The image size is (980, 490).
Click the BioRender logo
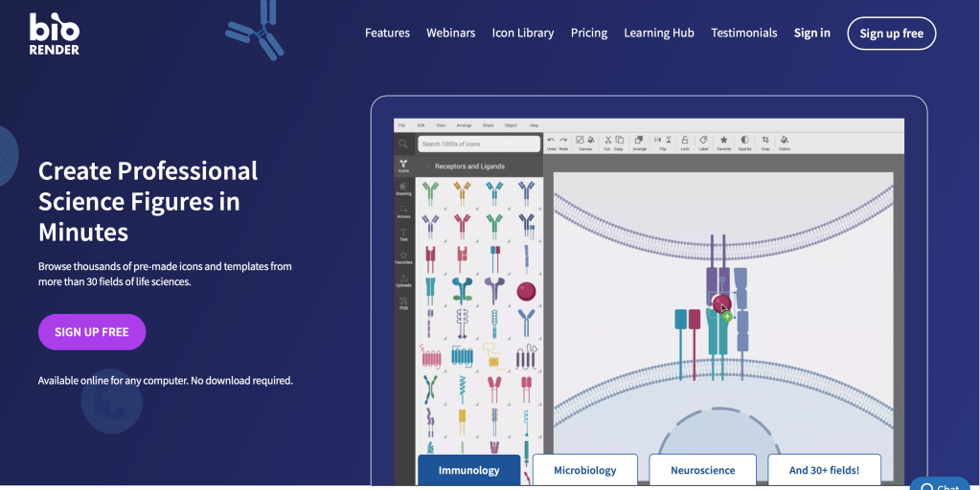(54, 33)
